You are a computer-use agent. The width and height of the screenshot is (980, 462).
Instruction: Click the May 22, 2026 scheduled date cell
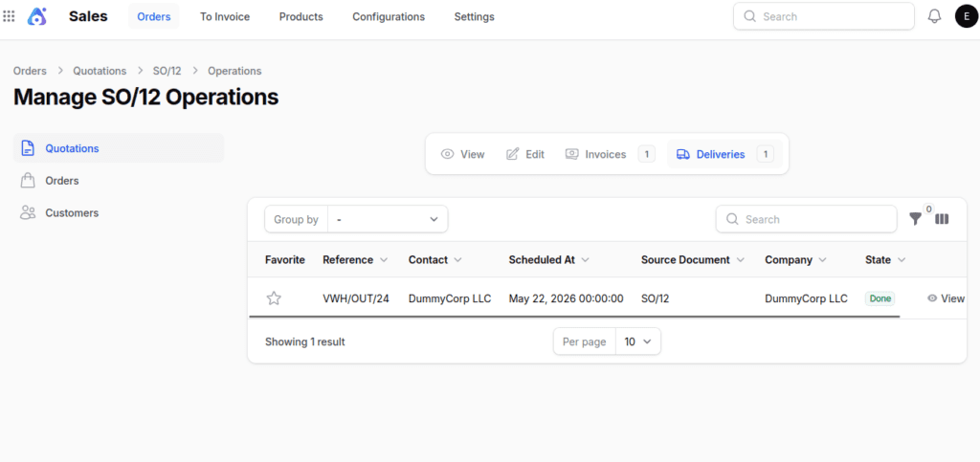click(567, 298)
